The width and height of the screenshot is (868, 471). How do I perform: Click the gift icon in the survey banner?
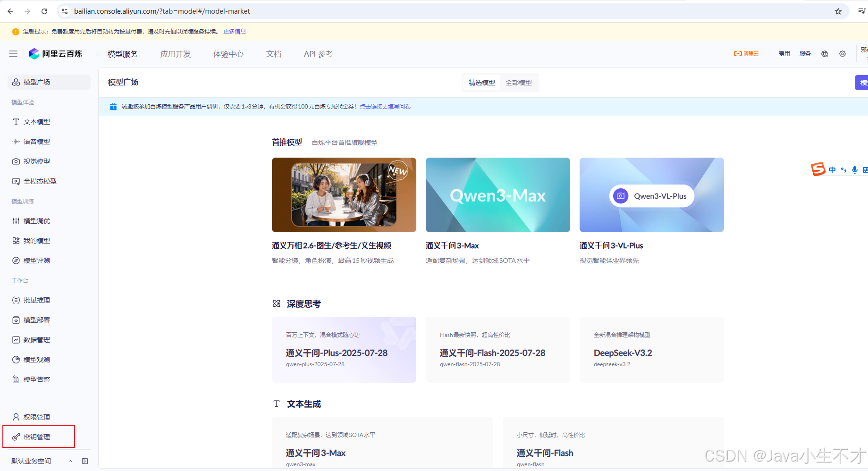point(113,107)
